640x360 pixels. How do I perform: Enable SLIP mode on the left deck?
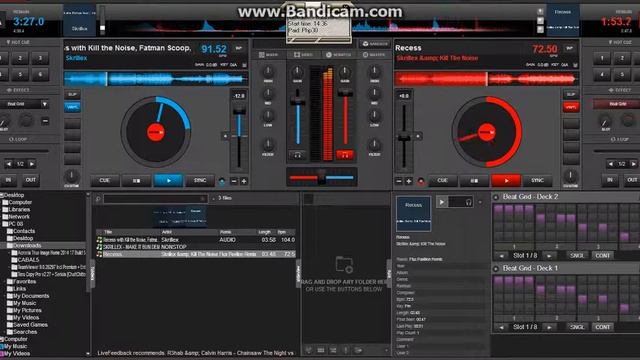(x=72, y=95)
